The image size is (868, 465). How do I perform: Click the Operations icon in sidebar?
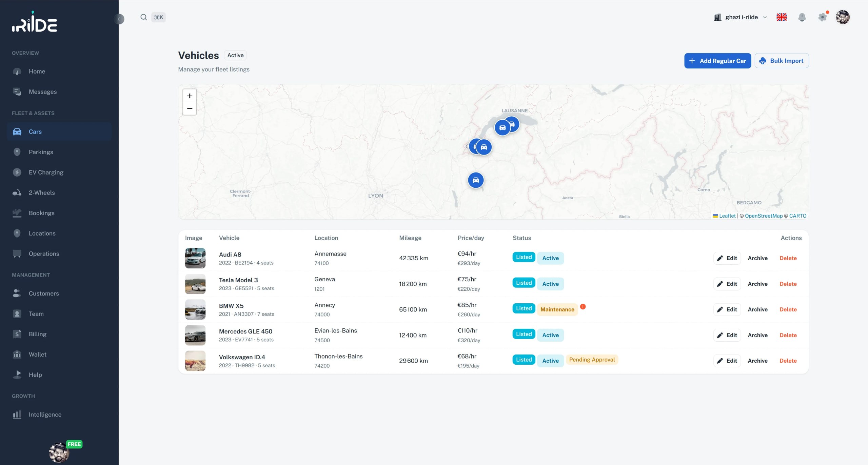click(x=17, y=254)
